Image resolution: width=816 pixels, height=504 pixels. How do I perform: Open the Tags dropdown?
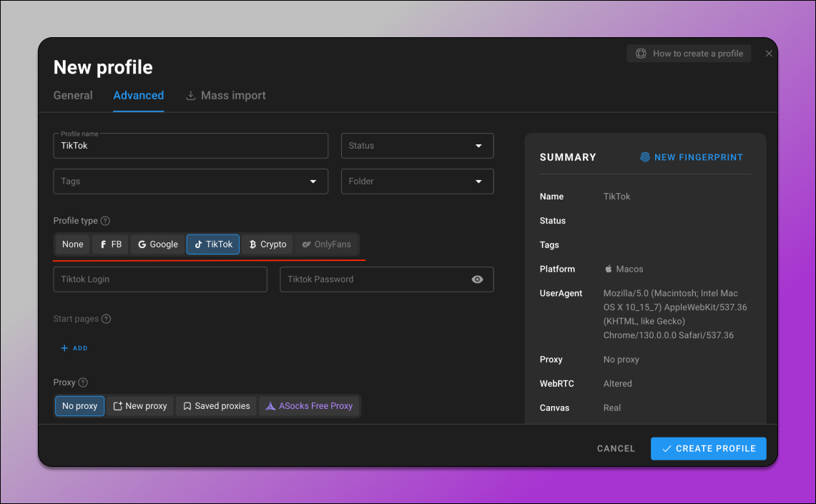(191, 182)
